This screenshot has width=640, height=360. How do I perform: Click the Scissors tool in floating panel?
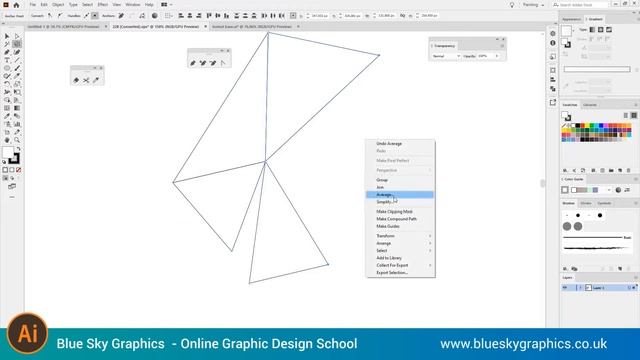[x=86, y=80]
